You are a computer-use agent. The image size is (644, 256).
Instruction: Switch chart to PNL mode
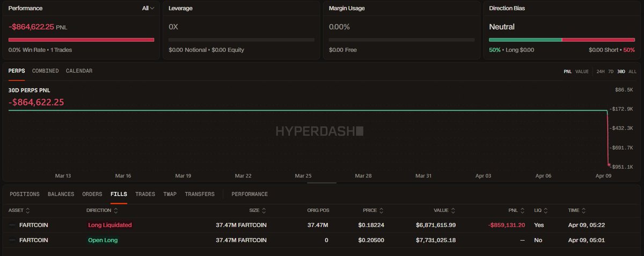pos(567,71)
